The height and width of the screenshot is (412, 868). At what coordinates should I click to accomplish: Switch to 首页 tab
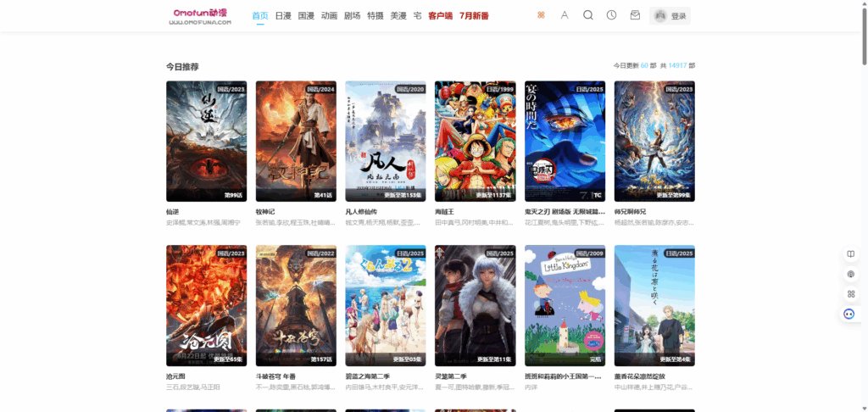tap(260, 16)
